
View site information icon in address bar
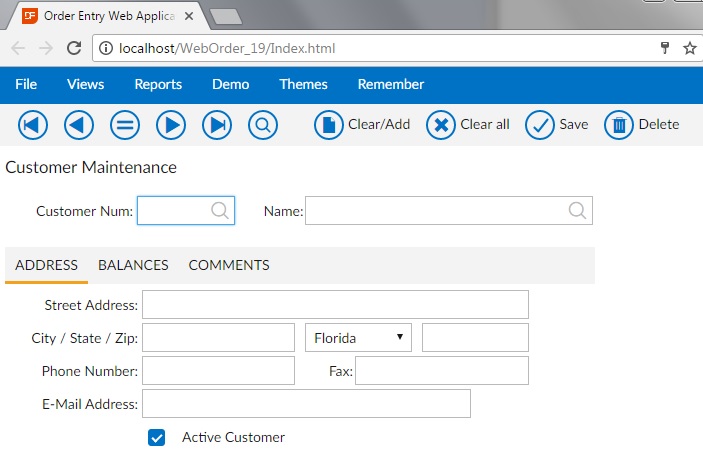click(x=106, y=48)
